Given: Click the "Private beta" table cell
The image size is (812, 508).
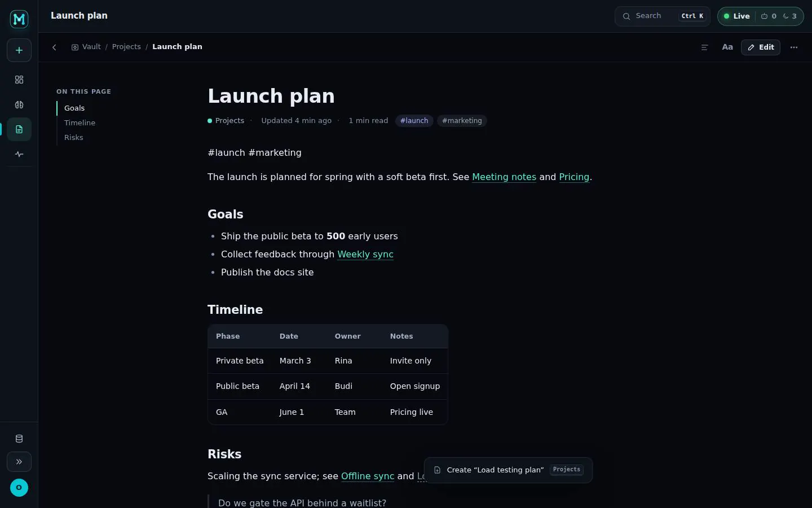Looking at the screenshot, I should [240, 361].
